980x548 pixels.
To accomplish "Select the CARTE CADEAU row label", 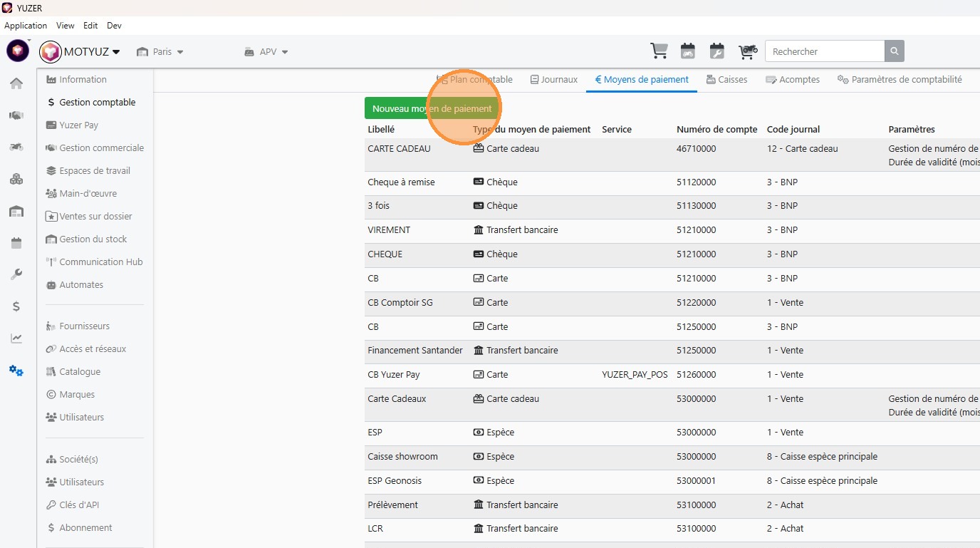I will (399, 149).
